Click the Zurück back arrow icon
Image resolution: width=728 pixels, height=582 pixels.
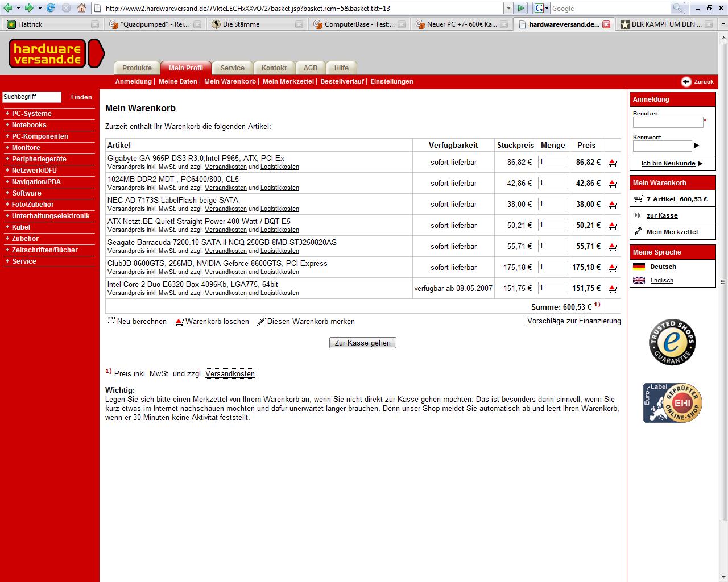(x=686, y=81)
